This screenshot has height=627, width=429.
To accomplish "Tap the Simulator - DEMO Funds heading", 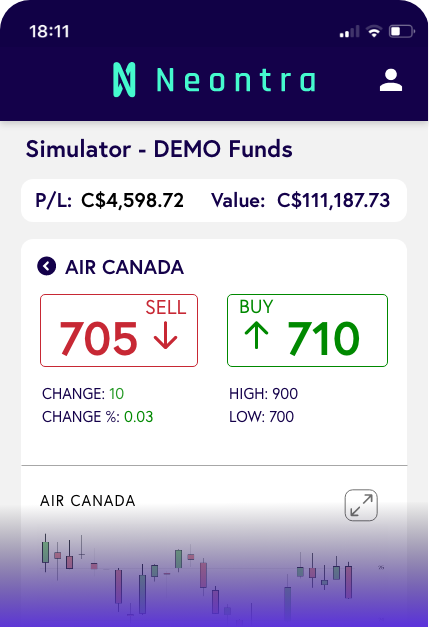I will [x=159, y=149].
